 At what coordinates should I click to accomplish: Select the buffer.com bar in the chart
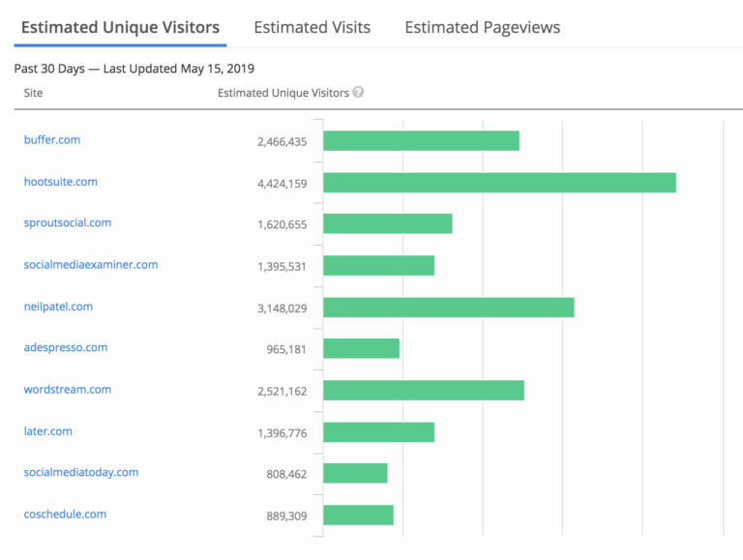tap(421, 140)
